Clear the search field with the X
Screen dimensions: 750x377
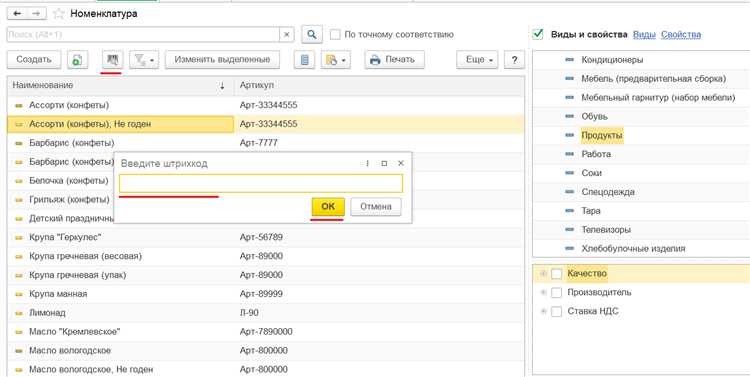coord(286,34)
